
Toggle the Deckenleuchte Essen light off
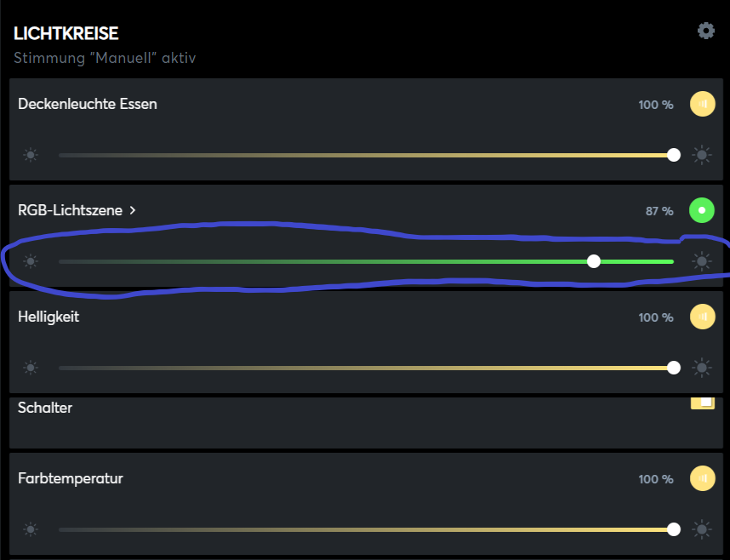click(702, 104)
